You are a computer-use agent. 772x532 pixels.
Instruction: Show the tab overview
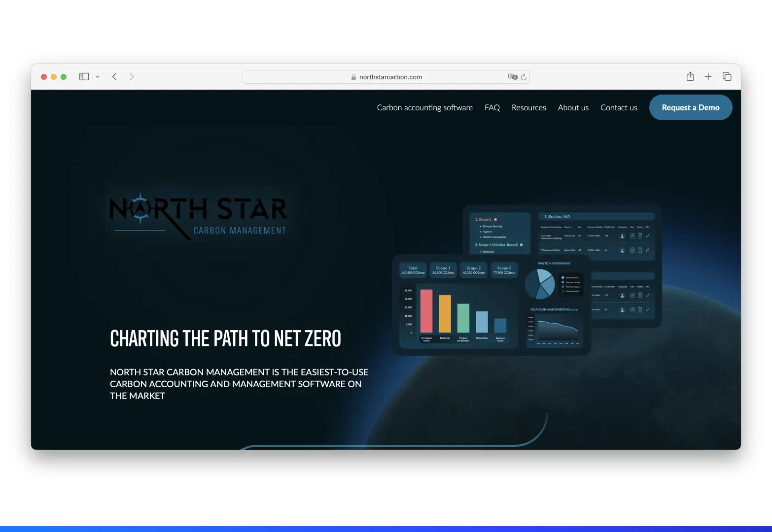(727, 76)
